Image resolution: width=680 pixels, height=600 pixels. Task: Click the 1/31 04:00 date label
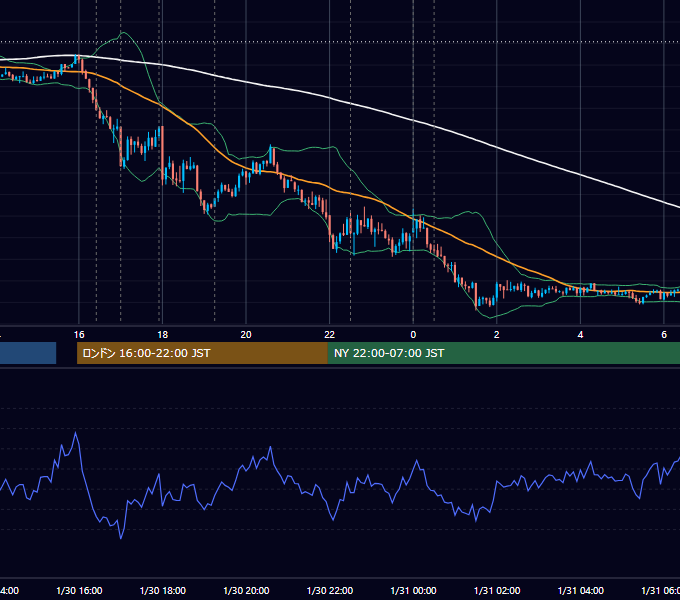(581, 591)
